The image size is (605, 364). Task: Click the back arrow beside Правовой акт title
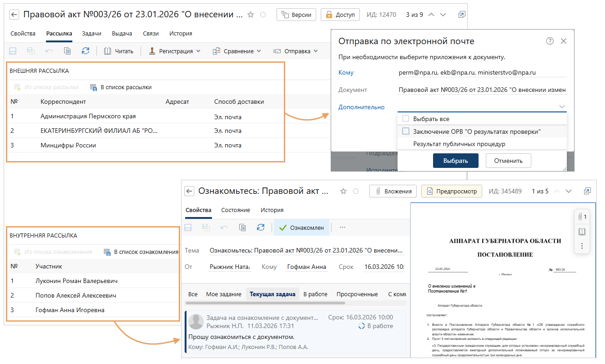pyautogui.click(x=14, y=15)
